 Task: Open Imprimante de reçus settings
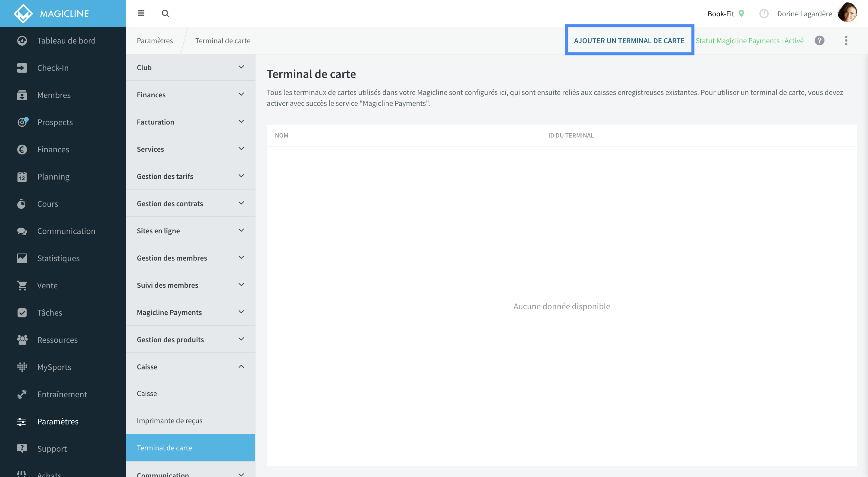tap(190, 421)
